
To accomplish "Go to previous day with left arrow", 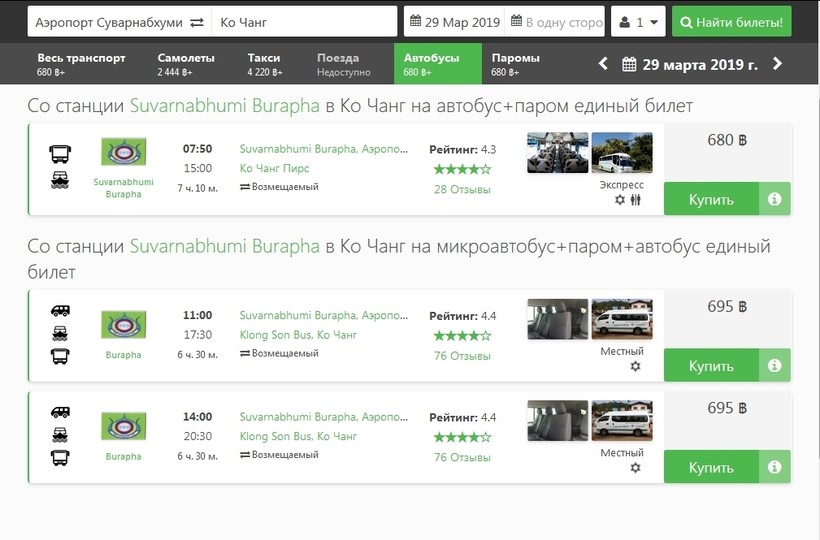I will [603, 64].
